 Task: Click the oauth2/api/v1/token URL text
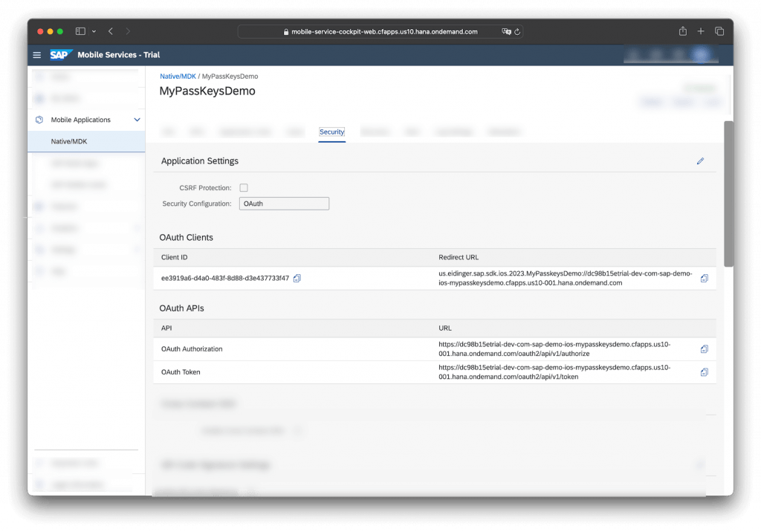(x=554, y=372)
